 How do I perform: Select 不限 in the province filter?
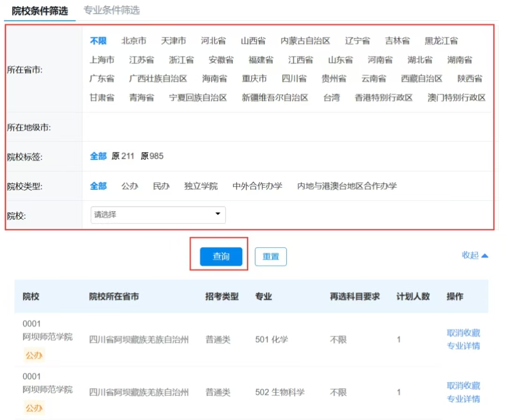tap(98, 41)
